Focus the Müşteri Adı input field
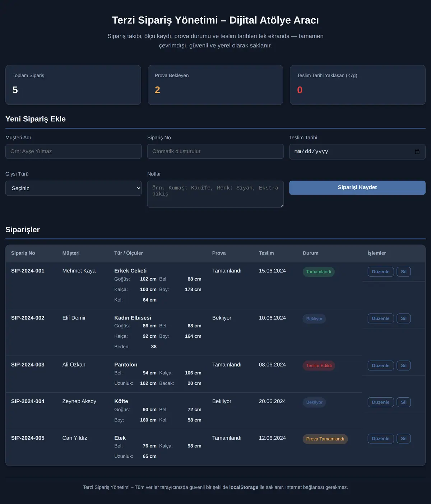This screenshot has height=504, width=431. 74,151
